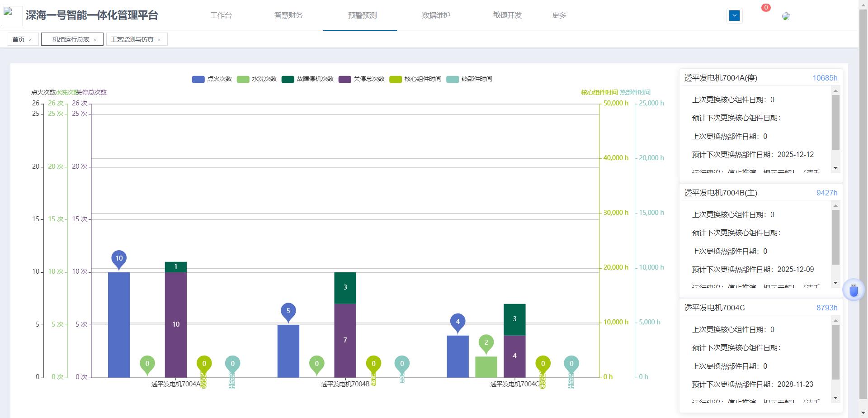Click 7004B core component time marker 0
868x418 pixels.
373,364
